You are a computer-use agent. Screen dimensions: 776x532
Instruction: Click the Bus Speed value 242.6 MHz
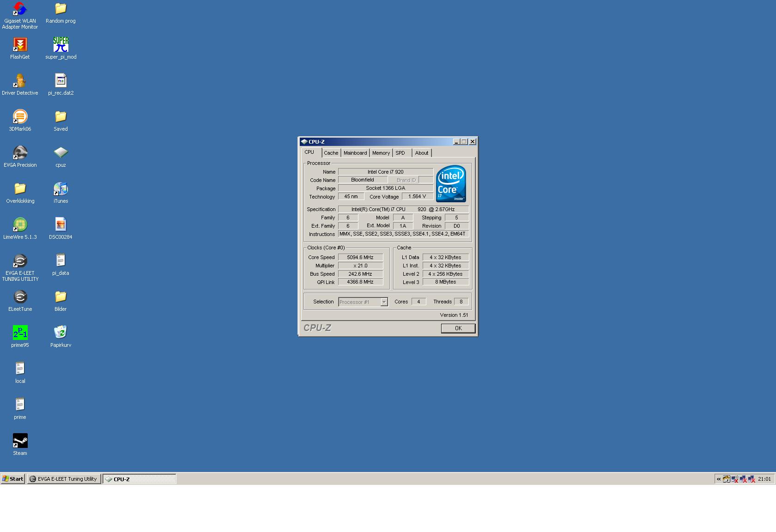click(x=360, y=274)
